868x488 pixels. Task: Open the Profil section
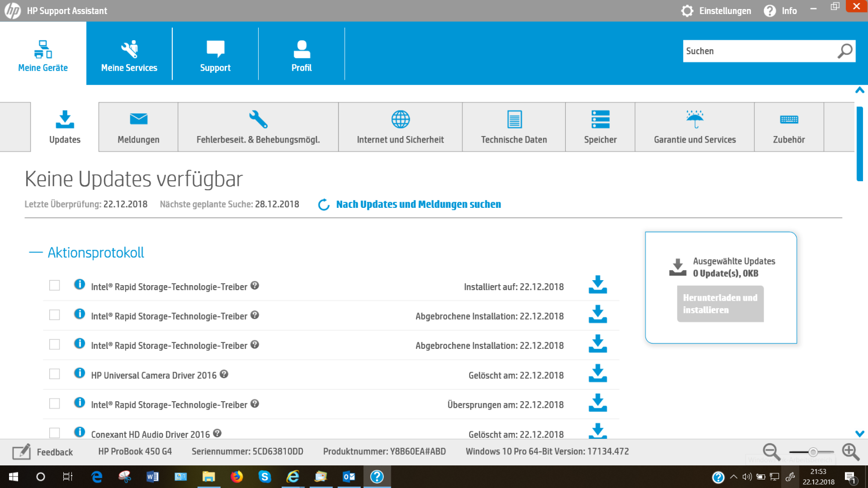(301, 53)
